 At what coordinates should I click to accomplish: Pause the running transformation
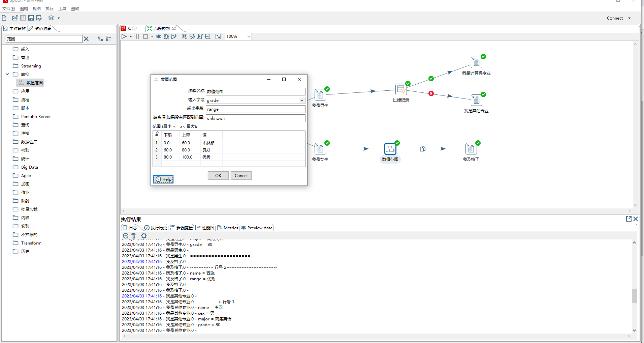pos(137,36)
